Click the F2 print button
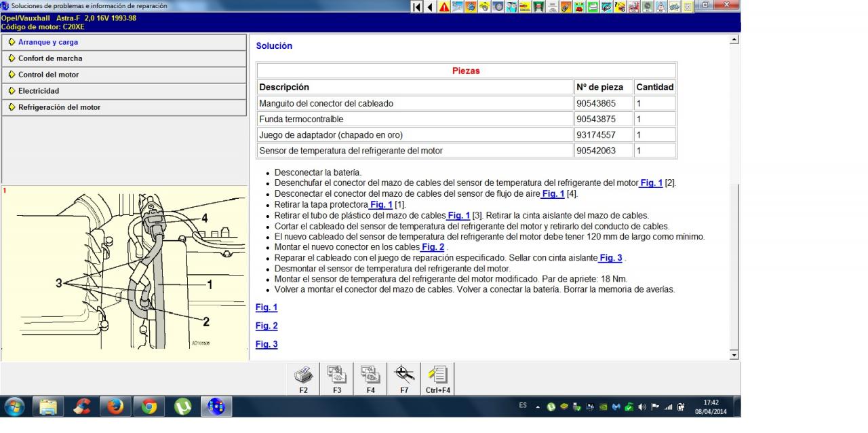The width and height of the screenshot is (868, 433). pyautogui.click(x=303, y=377)
